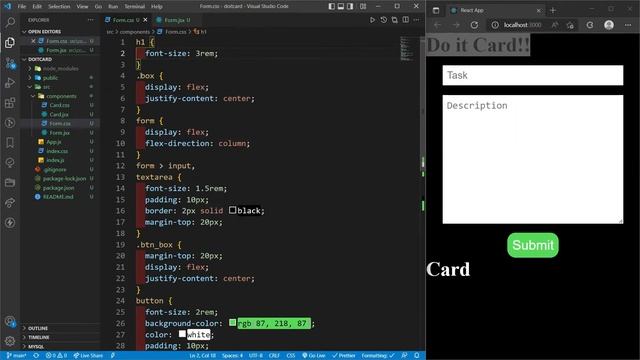Open the Terminal menu
Image resolution: width=640 pixels, height=360 pixels.
click(x=135, y=6)
